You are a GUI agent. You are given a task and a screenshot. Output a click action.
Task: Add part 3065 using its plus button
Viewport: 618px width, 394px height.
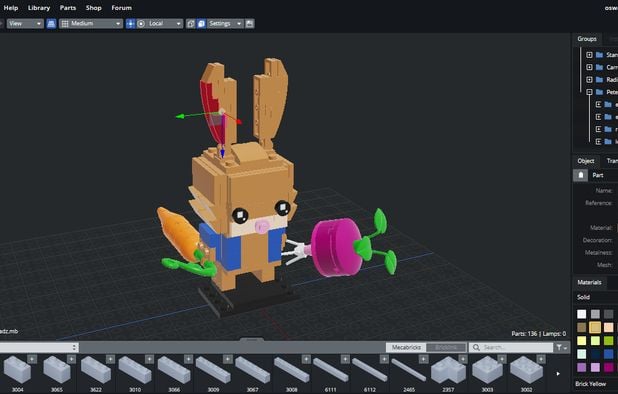pyautogui.click(x=71, y=359)
